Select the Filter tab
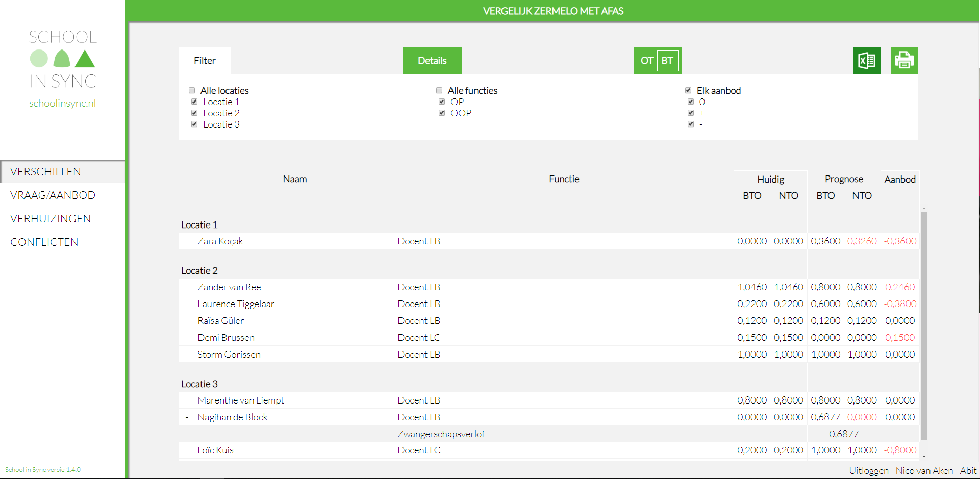The height and width of the screenshot is (479, 980). tap(204, 60)
